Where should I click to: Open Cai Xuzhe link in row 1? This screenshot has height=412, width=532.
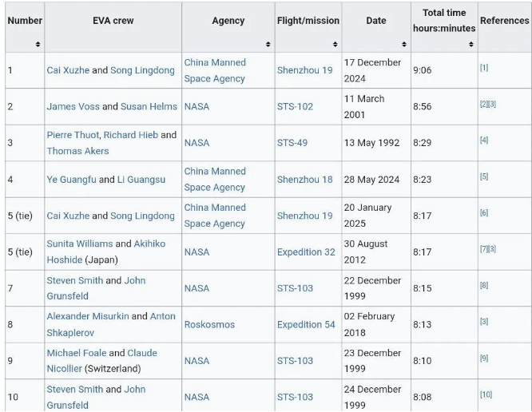click(x=68, y=70)
